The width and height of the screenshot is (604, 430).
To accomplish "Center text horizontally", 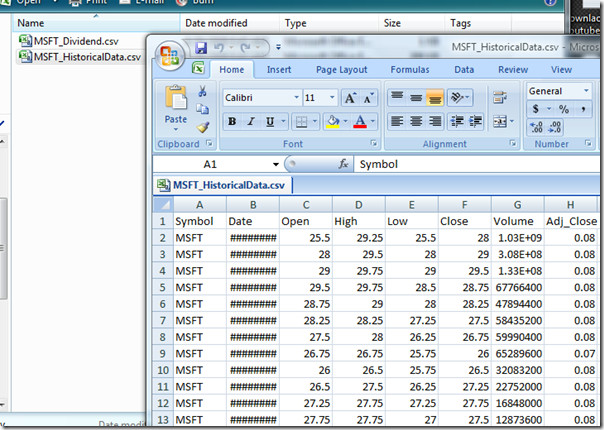I will 416,121.
